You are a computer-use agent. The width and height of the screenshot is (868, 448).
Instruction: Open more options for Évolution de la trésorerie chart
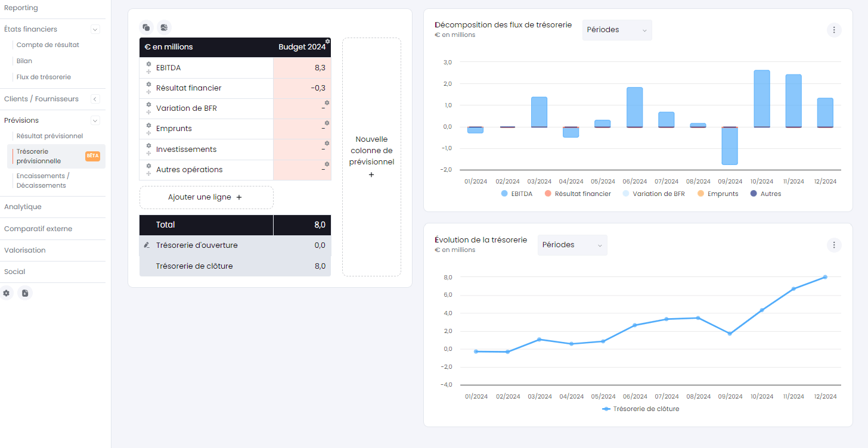(834, 245)
